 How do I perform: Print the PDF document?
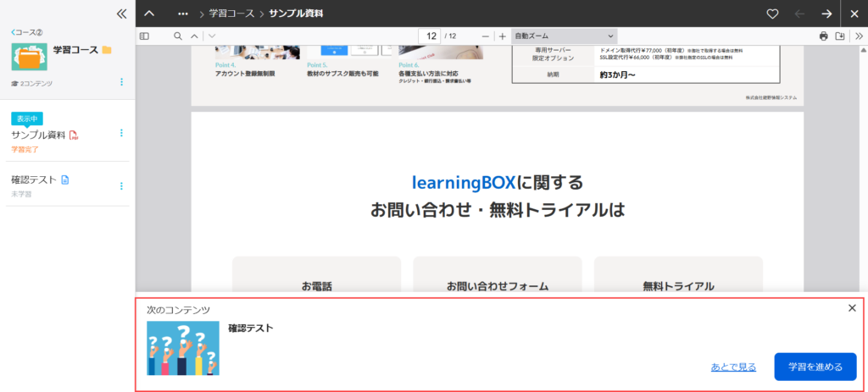824,36
